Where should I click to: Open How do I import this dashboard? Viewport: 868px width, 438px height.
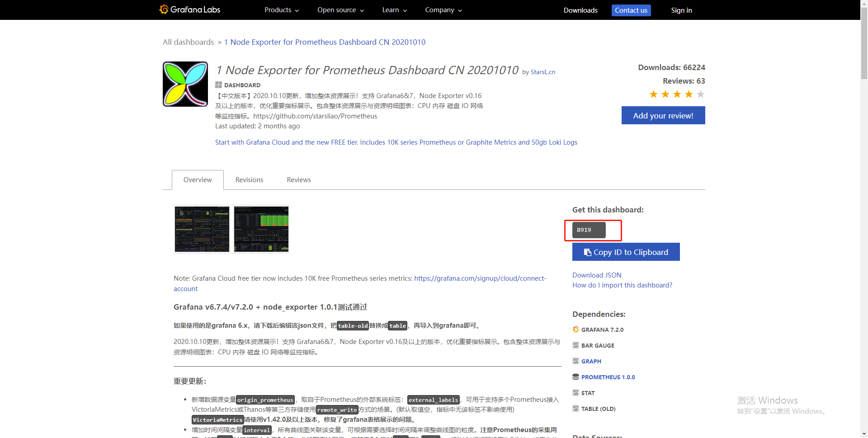point(622,285)
